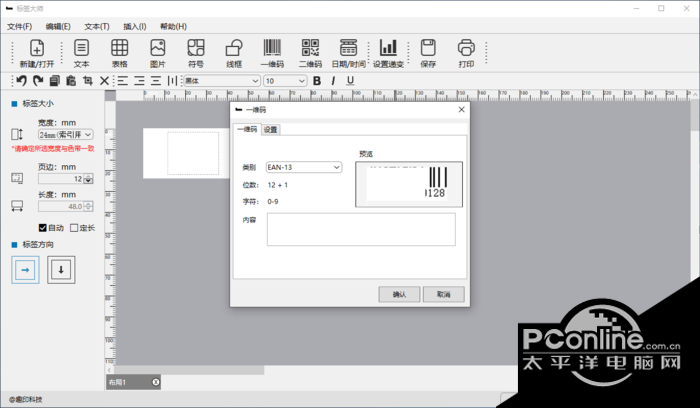This screenshot has width=700, height=408.
Task: Redo the last action
Action: click(38, 81)
